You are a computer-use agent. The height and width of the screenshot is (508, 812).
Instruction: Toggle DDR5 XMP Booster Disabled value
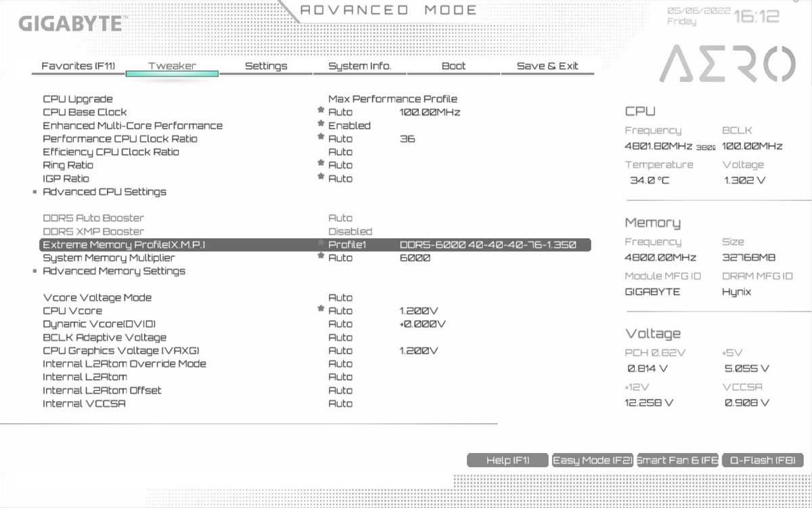350,232
